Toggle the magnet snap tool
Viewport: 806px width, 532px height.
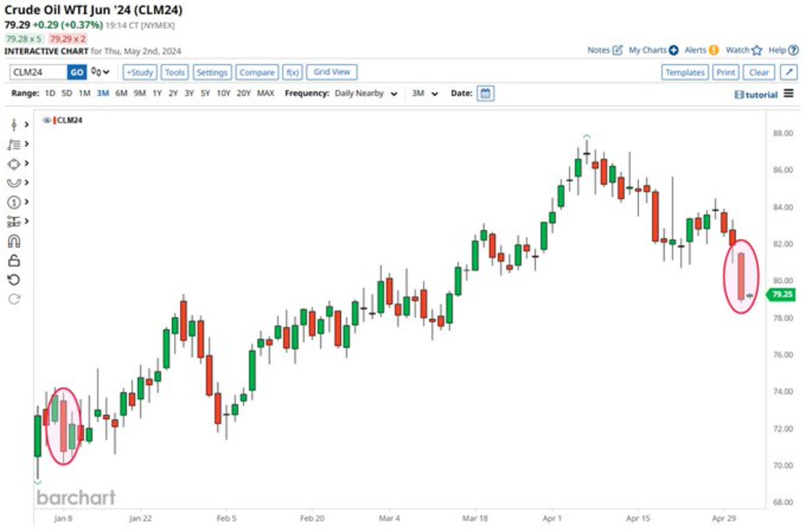14,241
